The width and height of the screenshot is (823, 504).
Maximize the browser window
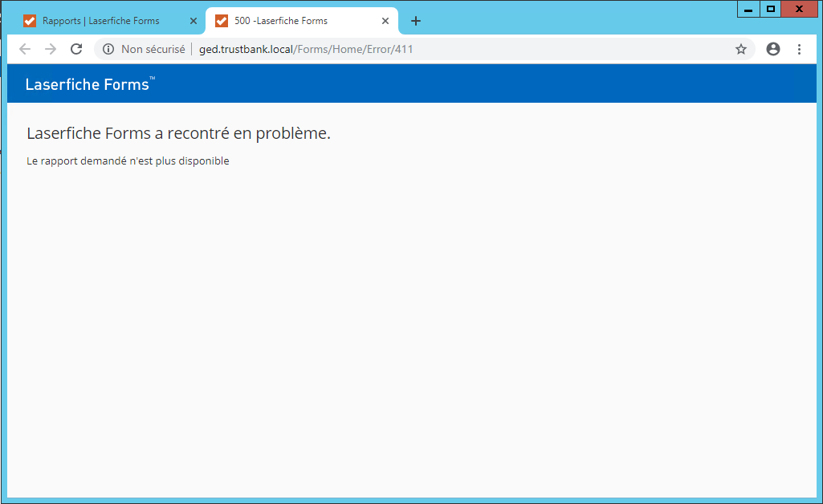[771, 9]
